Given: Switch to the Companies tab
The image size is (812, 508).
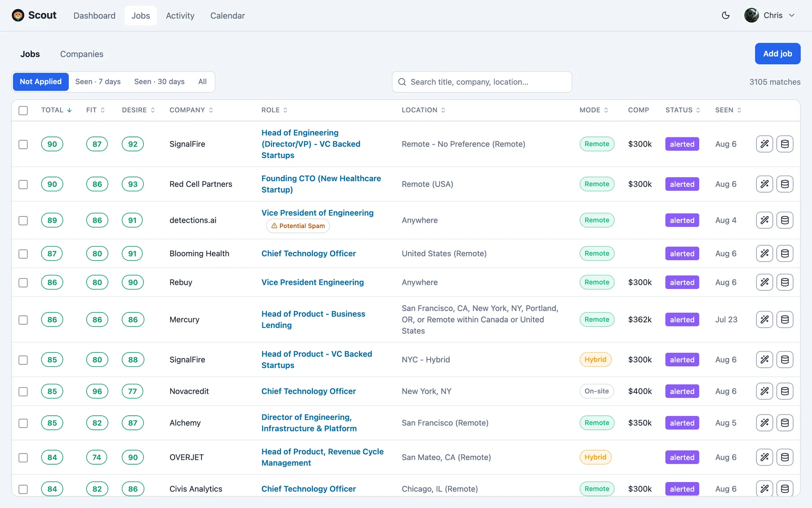Looking at the screenshot, I should pos(82,54).
